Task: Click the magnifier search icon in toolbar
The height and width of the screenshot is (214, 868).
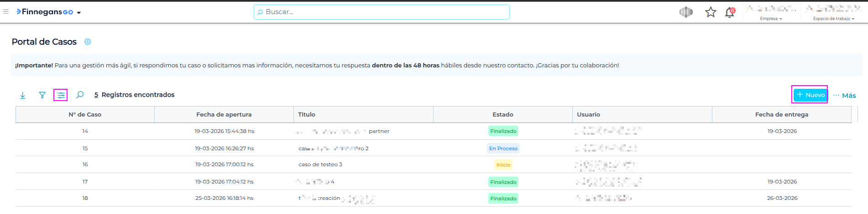Action: 80,95
